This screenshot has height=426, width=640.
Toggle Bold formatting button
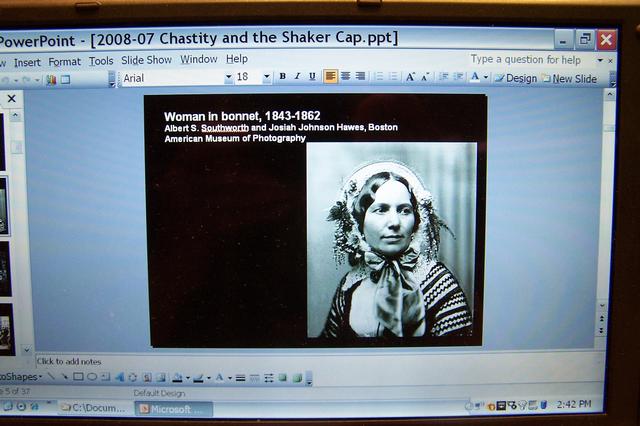tap(282, 76)
